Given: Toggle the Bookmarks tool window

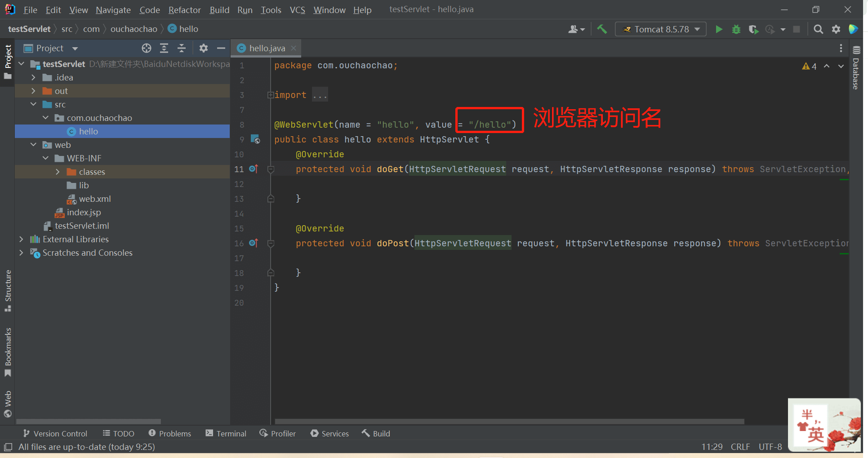Looking at the screenshot, I should click(x=8, y=352).
